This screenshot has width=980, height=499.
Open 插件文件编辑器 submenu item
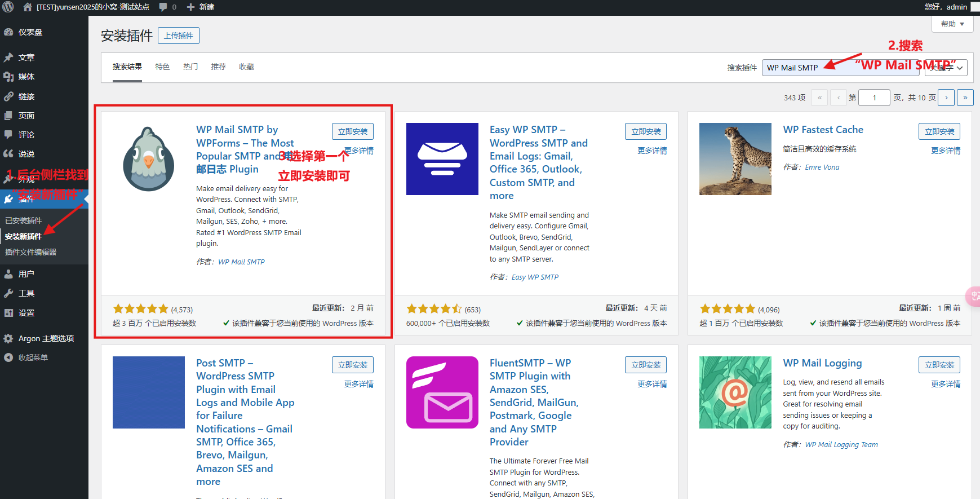coord(31,252)
